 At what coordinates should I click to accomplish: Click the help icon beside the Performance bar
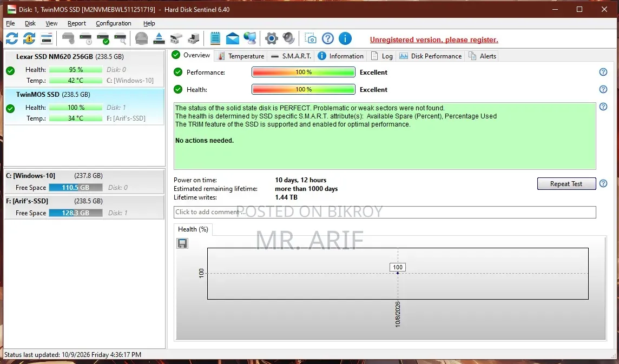pyautogui.click(x=603, y=72)
